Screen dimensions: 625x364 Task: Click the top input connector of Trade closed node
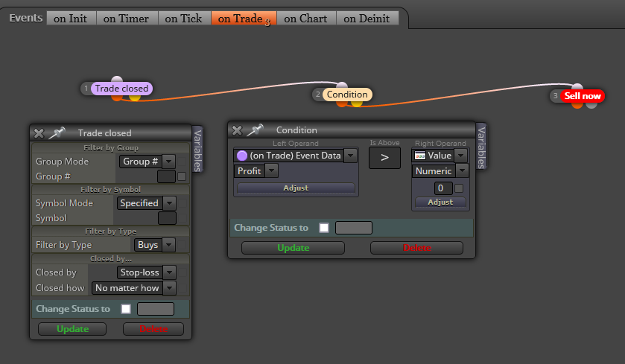[x=117, y=79]
